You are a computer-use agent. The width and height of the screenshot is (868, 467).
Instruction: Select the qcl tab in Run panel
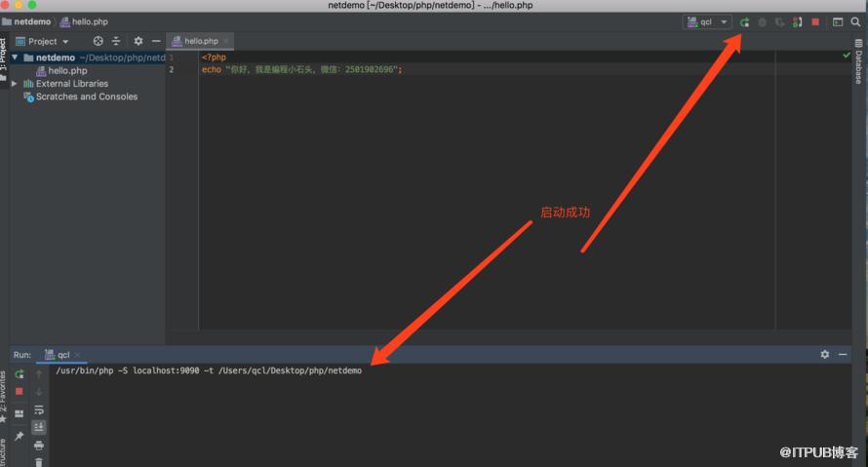[62, 355]
